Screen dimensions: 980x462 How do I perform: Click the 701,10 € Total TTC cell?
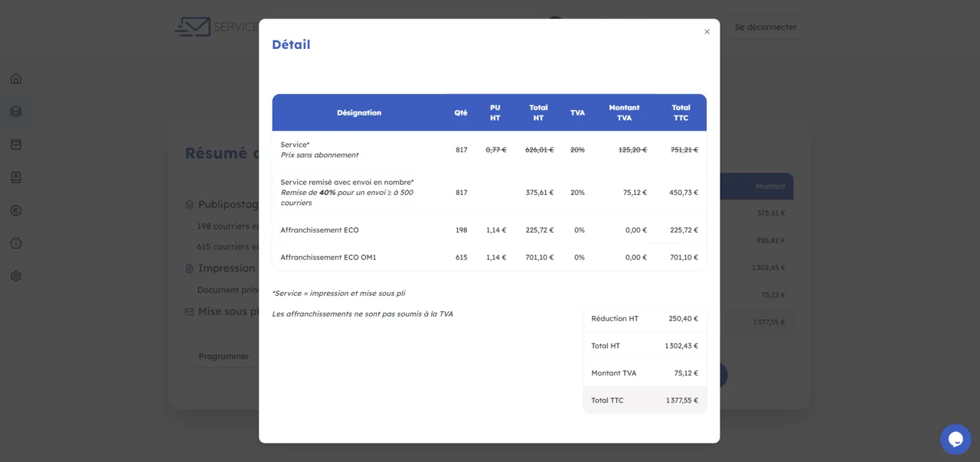(684, 258)
